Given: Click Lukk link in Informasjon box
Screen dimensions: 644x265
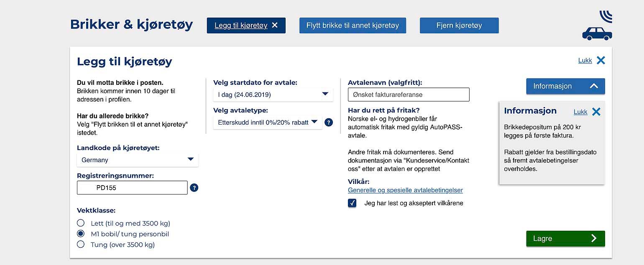Looking at the screenshot, I should point(580,112).
